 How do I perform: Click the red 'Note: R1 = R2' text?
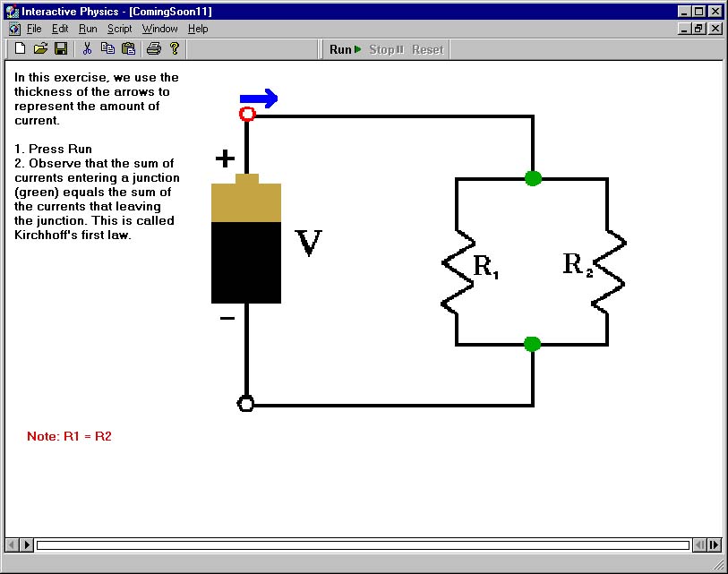pos(69,436)
